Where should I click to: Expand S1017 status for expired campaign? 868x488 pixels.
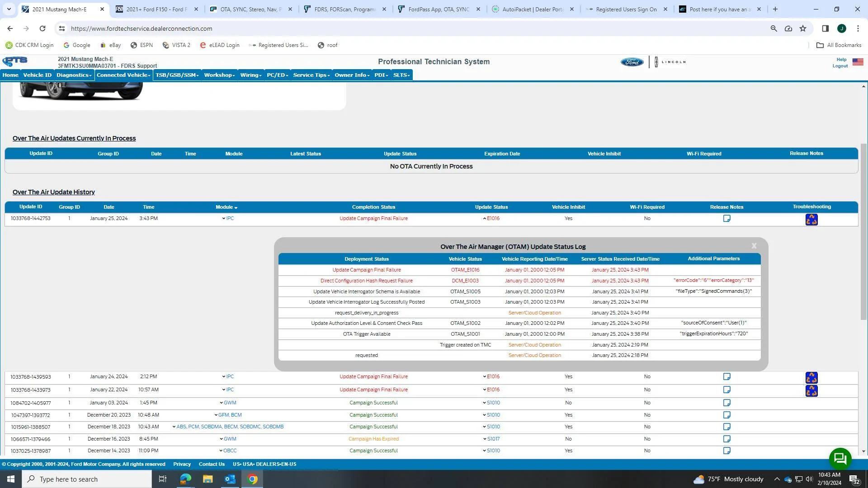pyautogui.click(x=491, y=439)
